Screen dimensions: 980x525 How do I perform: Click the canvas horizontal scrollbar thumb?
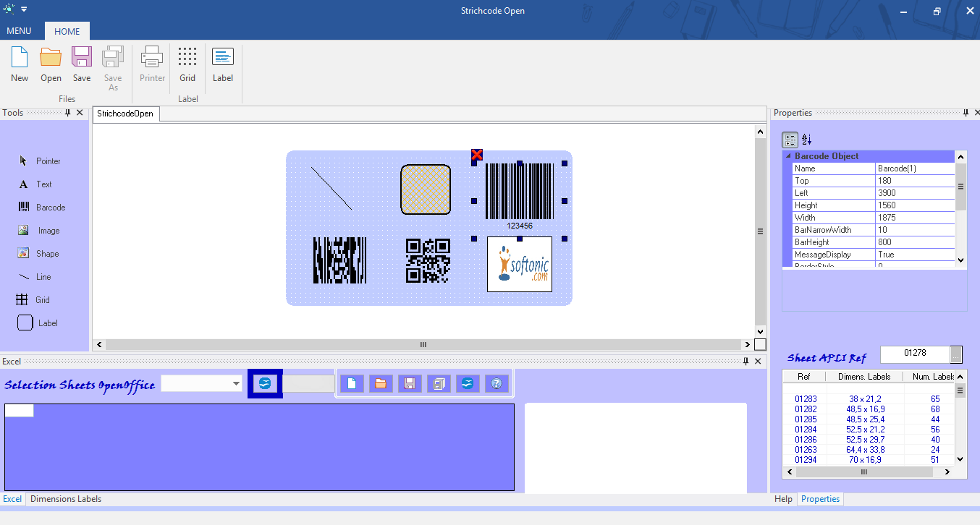click(423, 345)
